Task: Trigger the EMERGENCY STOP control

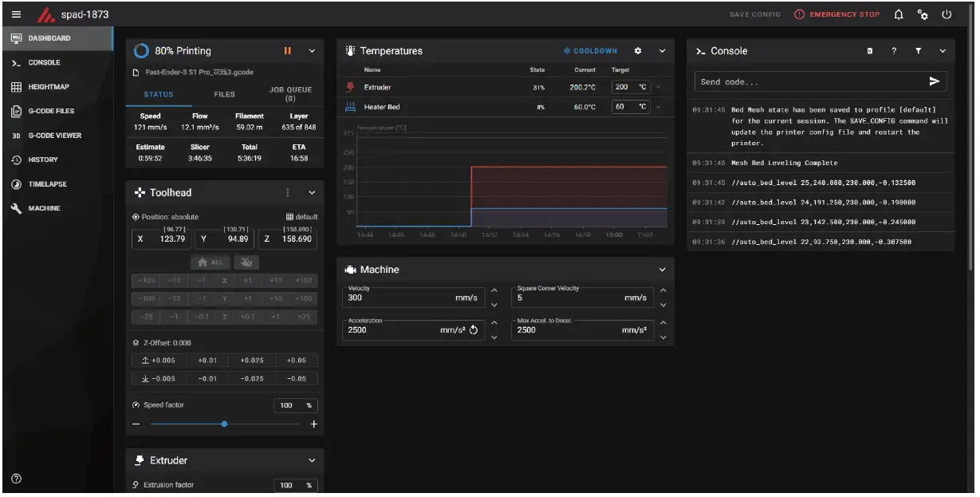Action: 840,14
